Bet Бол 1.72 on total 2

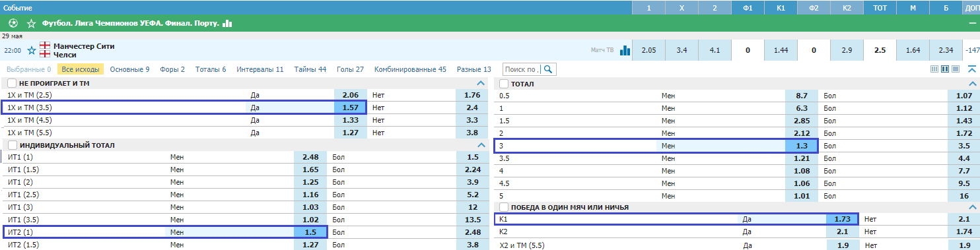point(963,133)
